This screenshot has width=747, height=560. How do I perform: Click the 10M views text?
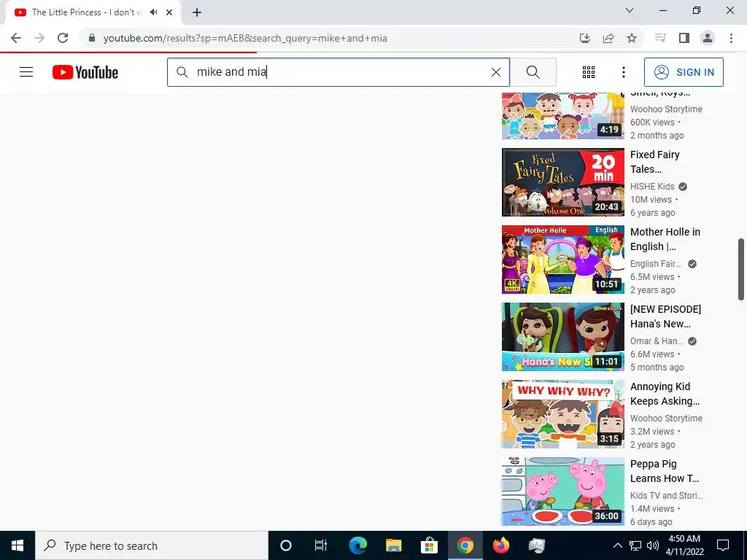click(651, 200)
